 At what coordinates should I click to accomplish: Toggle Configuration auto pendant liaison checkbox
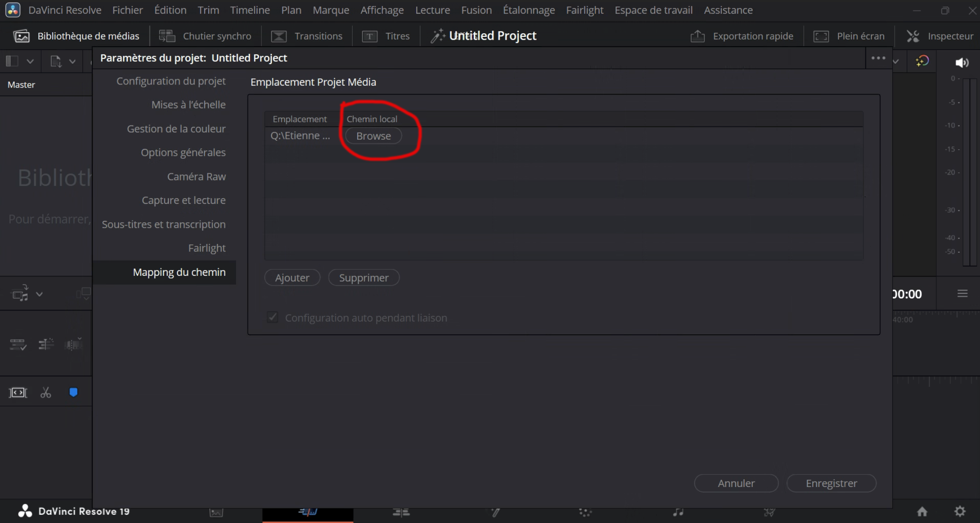click(272, 317)
